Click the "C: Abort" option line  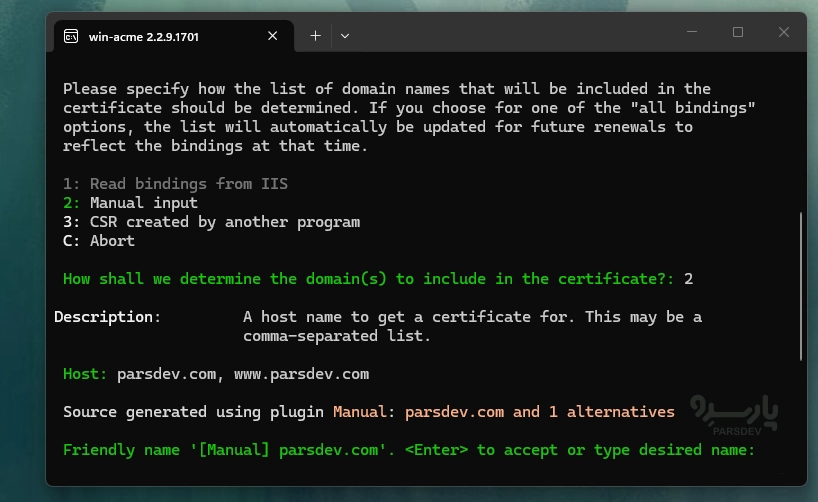point(99,241)
